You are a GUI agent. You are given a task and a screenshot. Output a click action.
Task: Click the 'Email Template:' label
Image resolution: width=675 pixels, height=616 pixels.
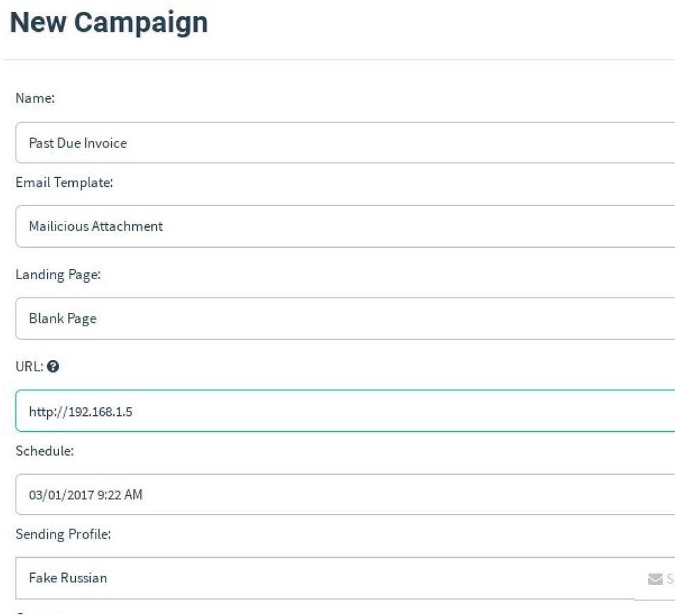tap(64, 182)
